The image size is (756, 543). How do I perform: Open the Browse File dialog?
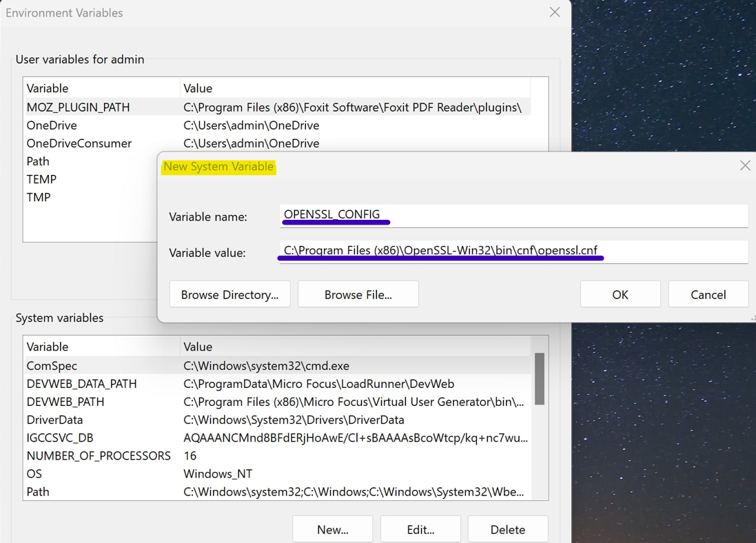(358, 294)
